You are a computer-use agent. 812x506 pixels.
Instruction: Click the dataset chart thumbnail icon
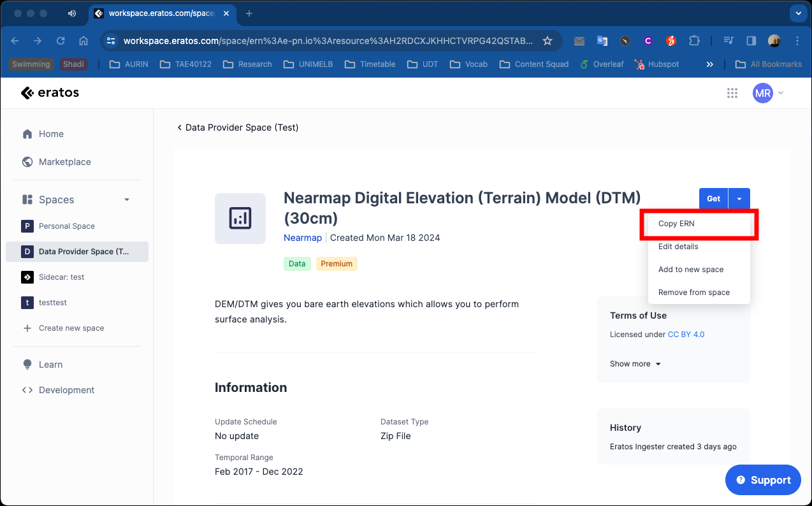(x=240, y=219)
